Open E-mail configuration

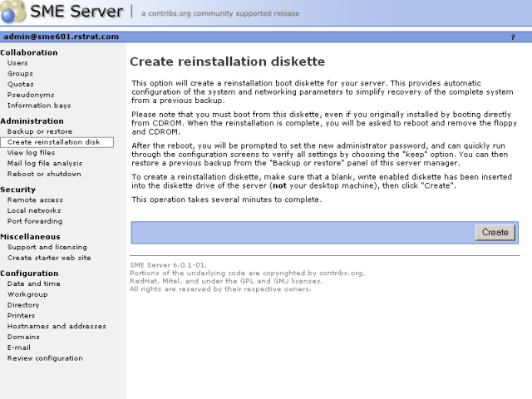coord(19,347)
